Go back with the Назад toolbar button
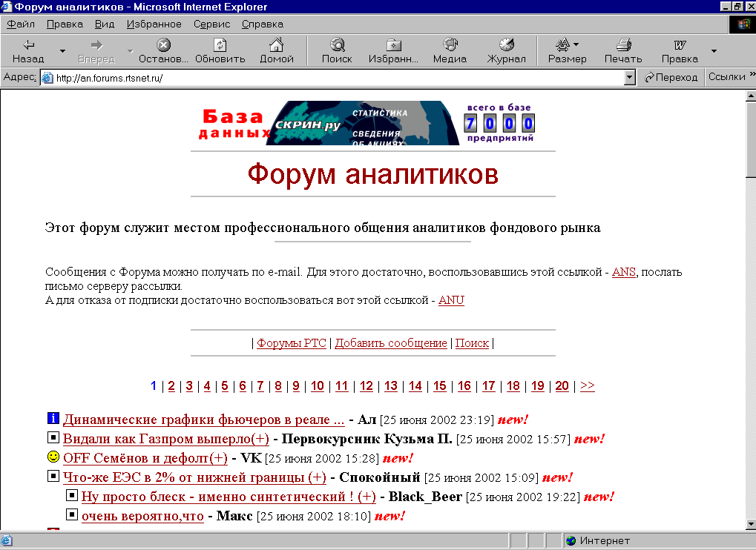756x550 pixels. [x=28, y=51]
